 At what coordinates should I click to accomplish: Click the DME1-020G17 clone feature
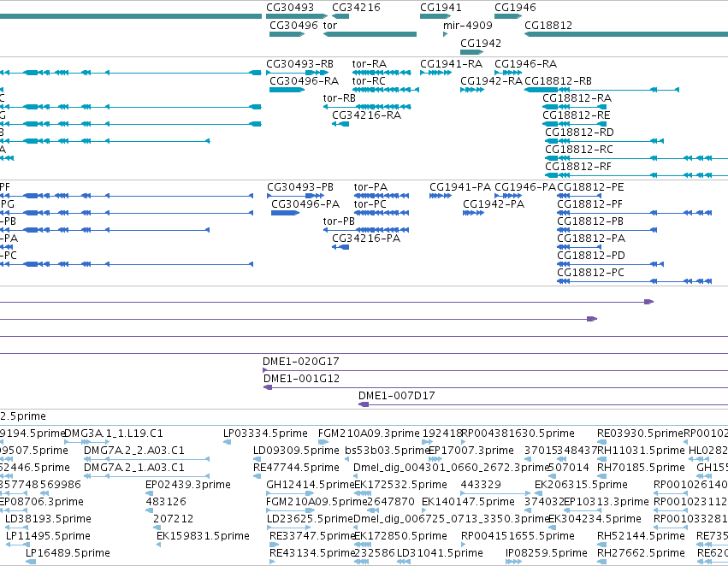495,370
